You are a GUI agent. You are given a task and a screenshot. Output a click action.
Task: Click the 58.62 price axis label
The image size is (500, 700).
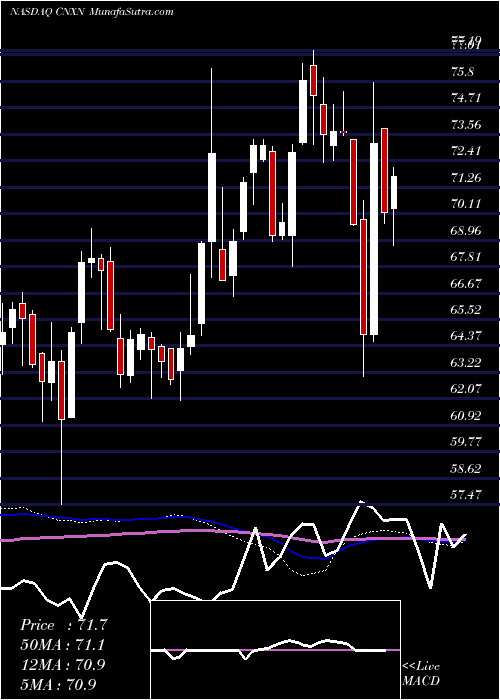coord(466,469)
